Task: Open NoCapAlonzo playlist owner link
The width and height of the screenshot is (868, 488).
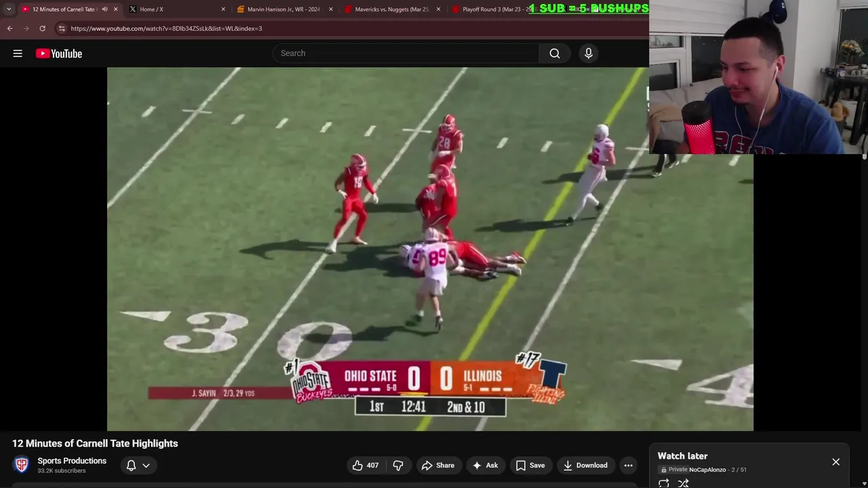Action: pos(707,470)
